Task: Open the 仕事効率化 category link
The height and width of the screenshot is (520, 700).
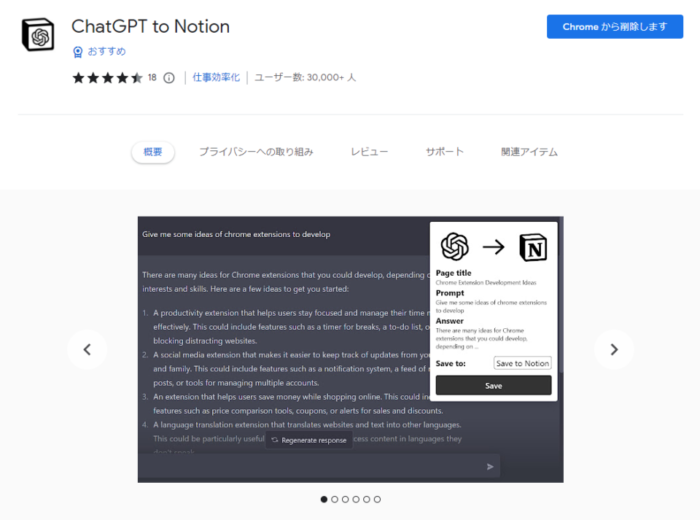Action: pos(216,78)
